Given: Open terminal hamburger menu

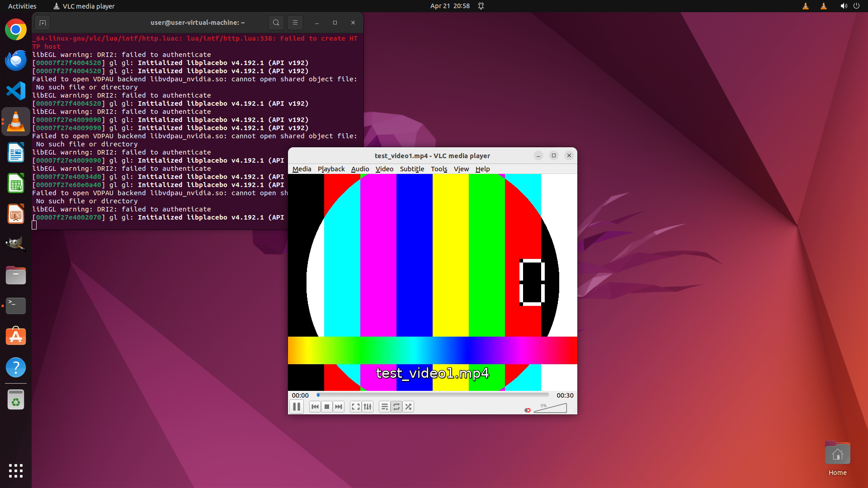Looking at the screenshot, I should tap(295, 23).
